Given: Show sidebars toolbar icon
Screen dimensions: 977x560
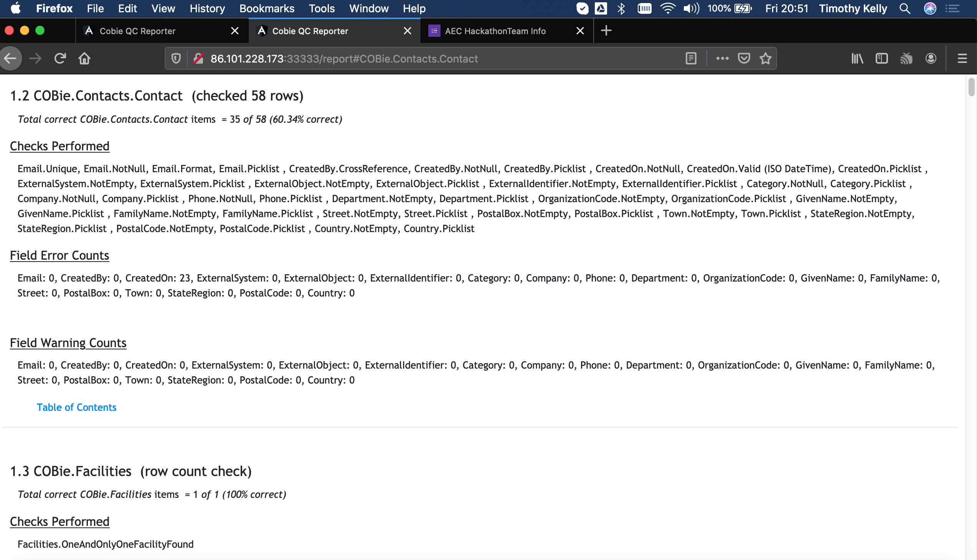Looking at the screenshot, I should click(x=881, y=58).
